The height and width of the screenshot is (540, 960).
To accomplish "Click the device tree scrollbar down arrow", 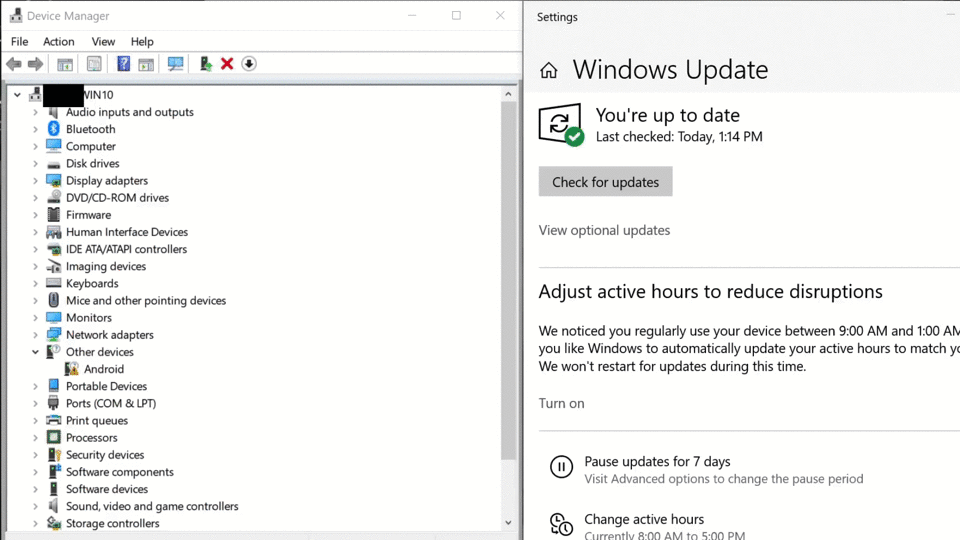I will [x=508, y=523].
